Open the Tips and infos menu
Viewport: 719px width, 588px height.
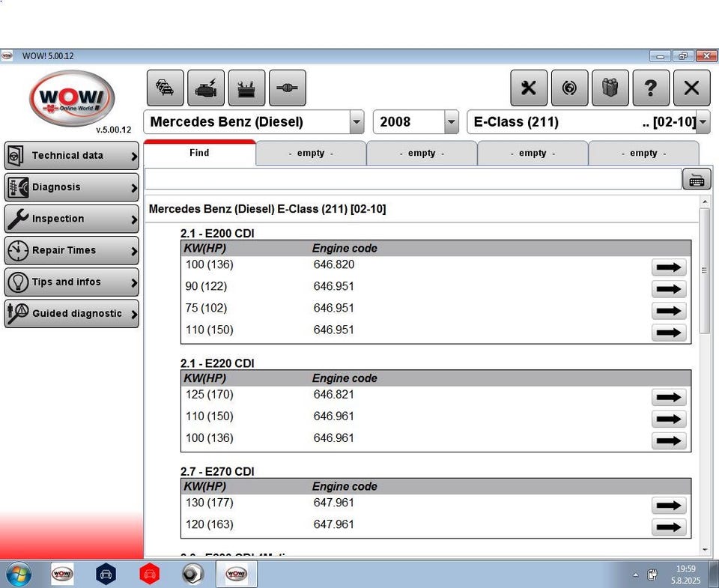[72, 282]
